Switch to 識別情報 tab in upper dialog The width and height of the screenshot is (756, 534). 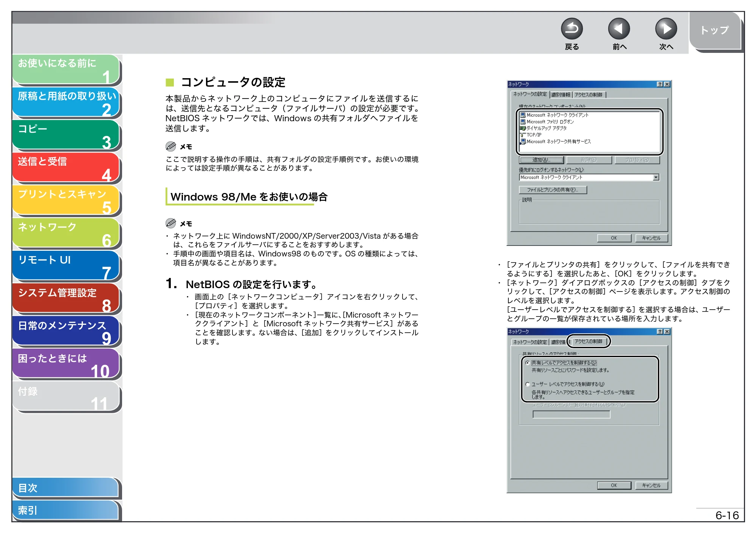pyautogui.click(x=561, y=95)
